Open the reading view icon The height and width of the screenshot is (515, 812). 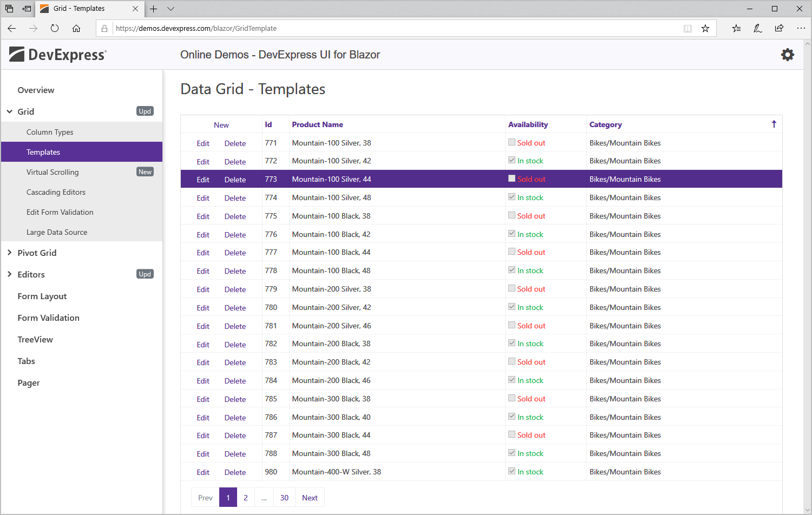coord(687,28)
